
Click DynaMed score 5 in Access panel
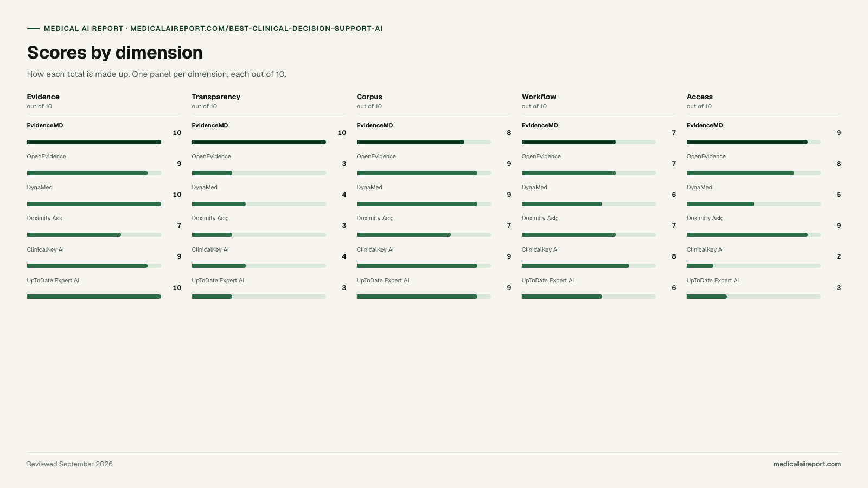point(839,195)
